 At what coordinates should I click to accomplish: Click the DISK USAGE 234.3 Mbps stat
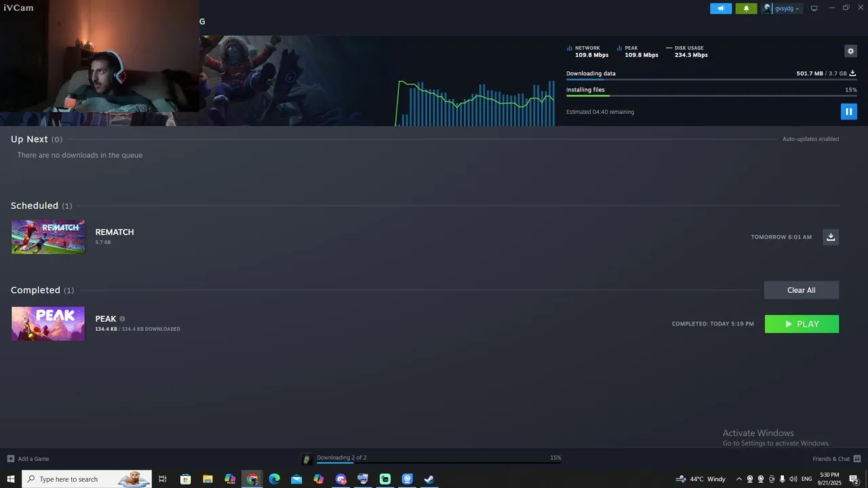tap(687, 52)
